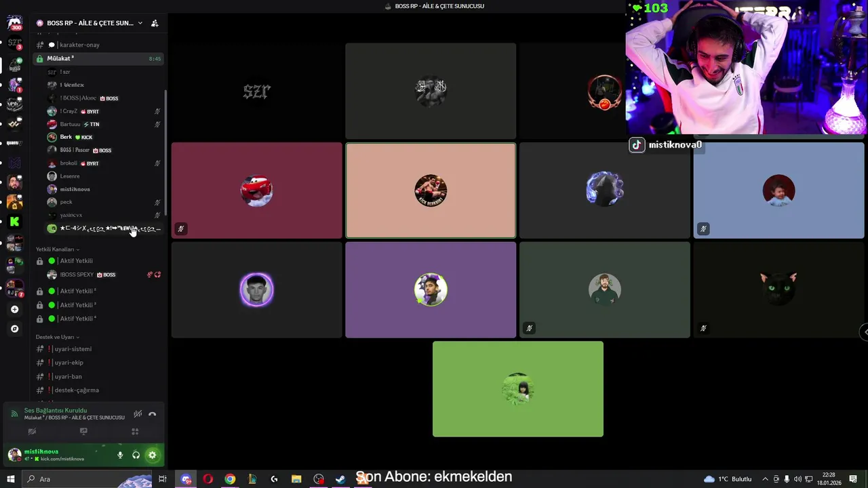Add a server with the plus icon
This screenshot has height=488, width=868.
click(x=14, y=310)
